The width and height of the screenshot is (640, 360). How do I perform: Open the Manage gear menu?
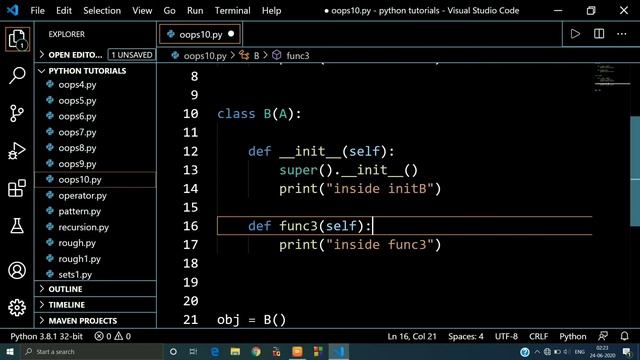pyautogui.click(x=17, y=307)
